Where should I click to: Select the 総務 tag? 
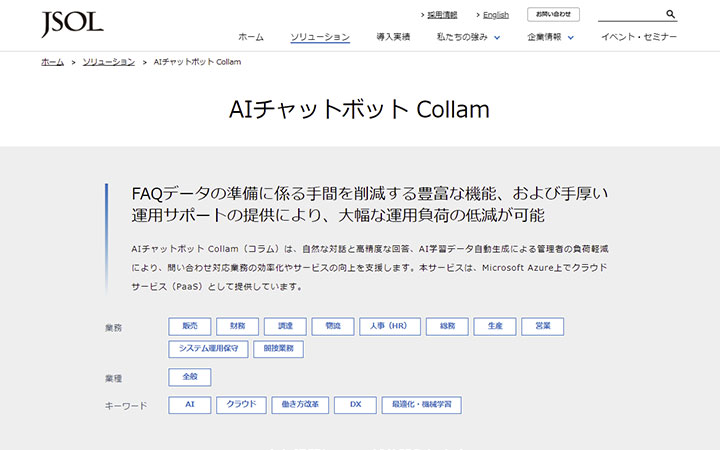coord(447,326)
